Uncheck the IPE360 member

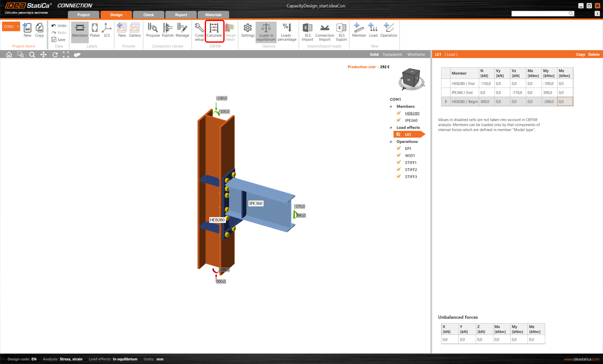pyautogui.click(x=399, y=120)
